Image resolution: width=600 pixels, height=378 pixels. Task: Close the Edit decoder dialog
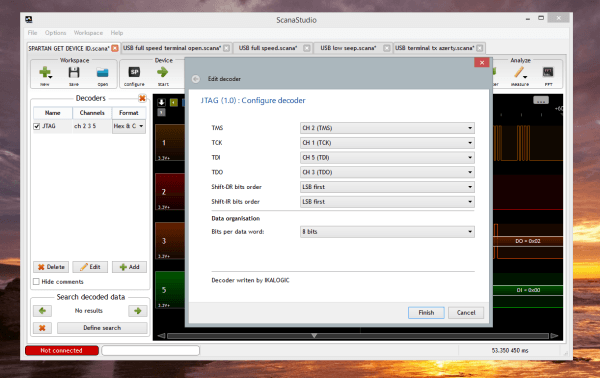tap(482, 62)
